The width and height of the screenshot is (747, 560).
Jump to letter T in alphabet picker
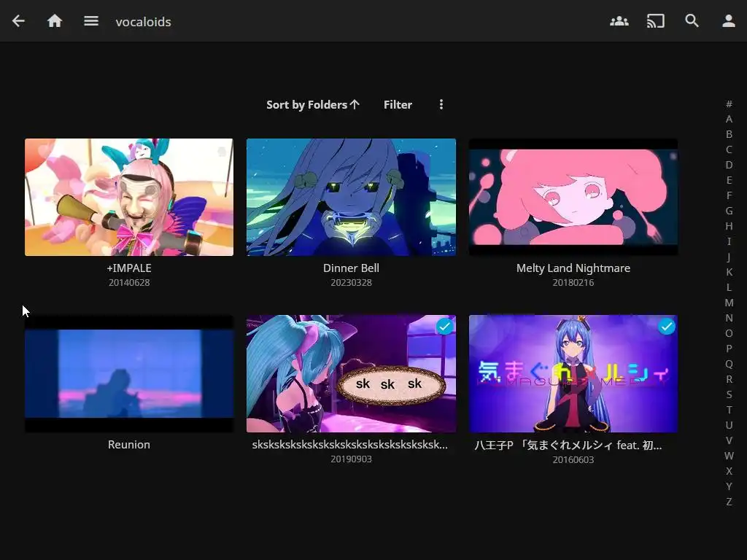[729, 410]
